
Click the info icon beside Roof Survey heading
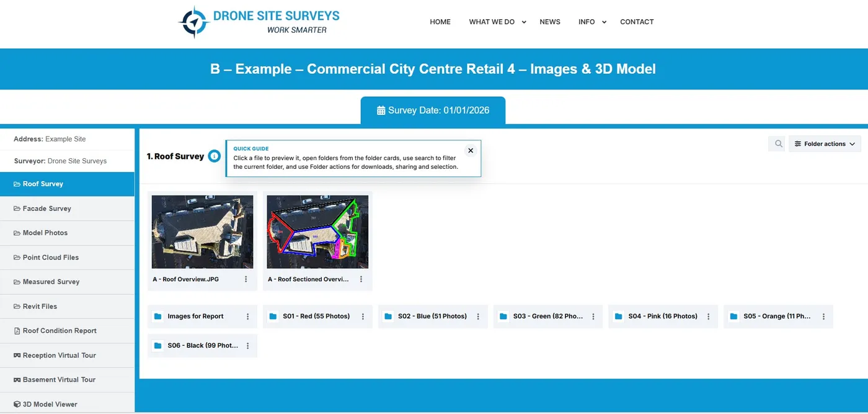[x=214, y=156]
